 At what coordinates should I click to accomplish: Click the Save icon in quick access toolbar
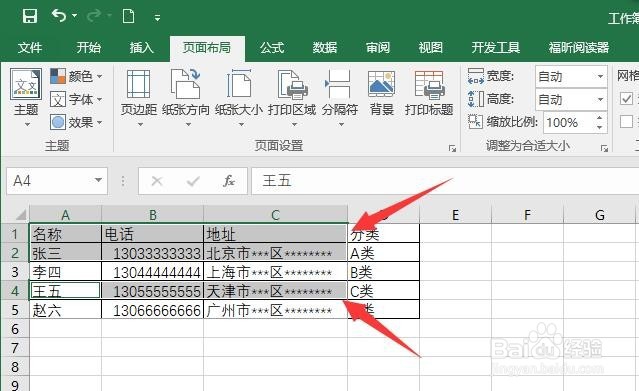click(x=30, y=16)
